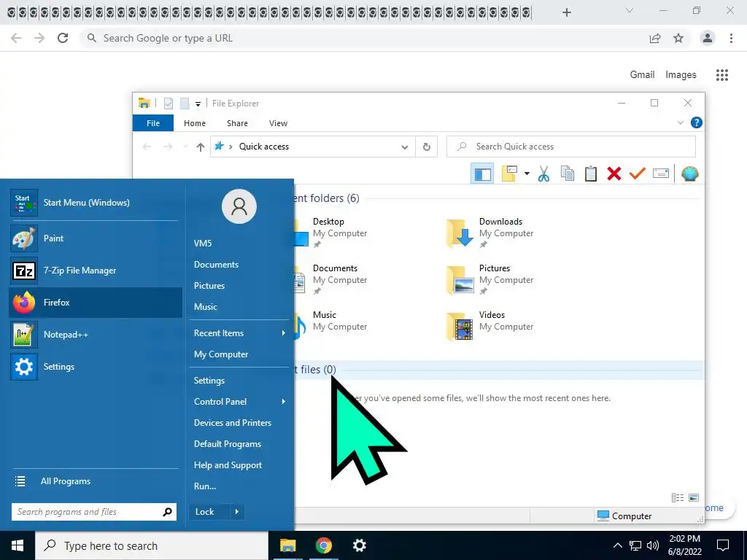Click the orange checkmark Properties icon

pos(638,174)
